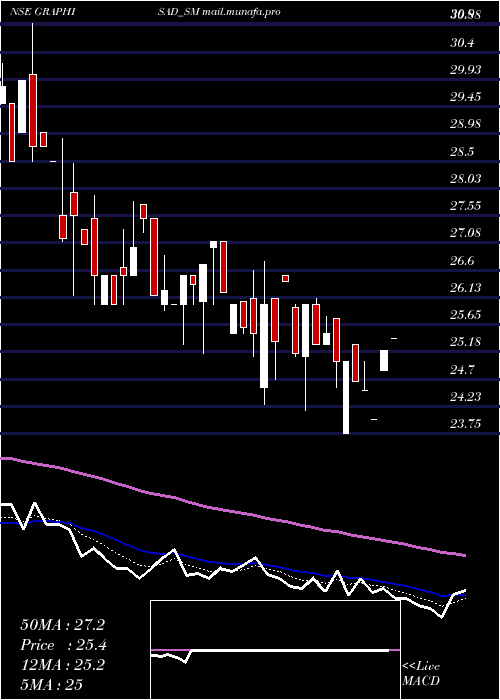
Task: Click the 26.6 price axis label
Action: 462,260
